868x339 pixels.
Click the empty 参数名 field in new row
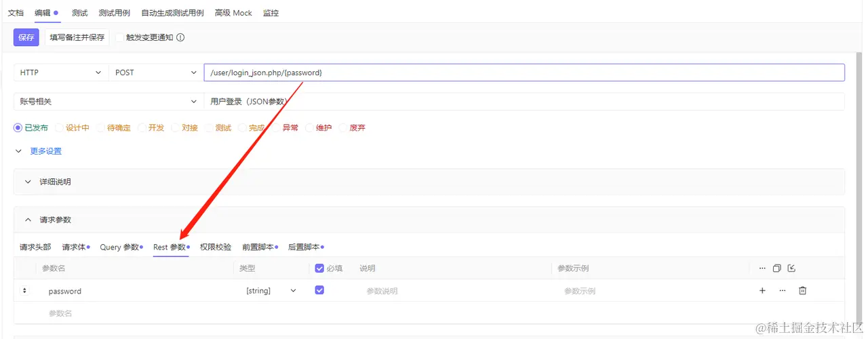point(136,313)
